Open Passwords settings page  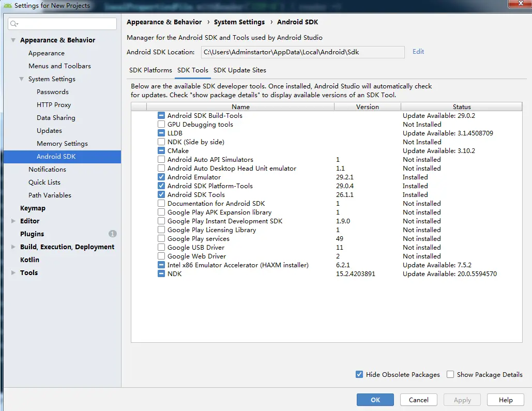tap(53, 92)
